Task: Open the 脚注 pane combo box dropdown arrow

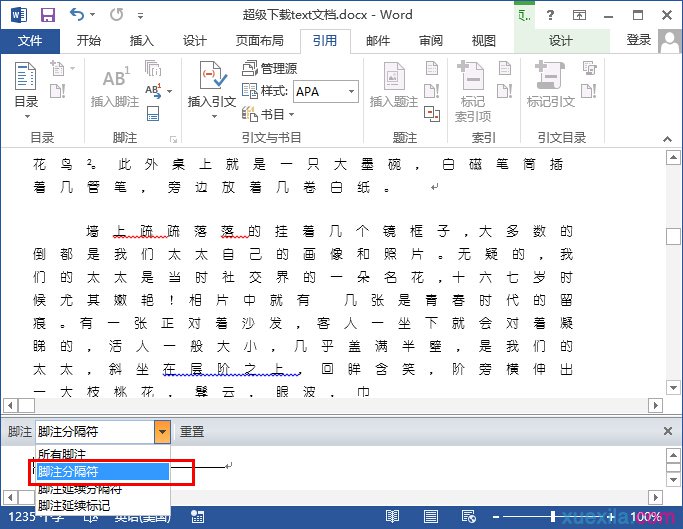Action: [x=162, y=431]
